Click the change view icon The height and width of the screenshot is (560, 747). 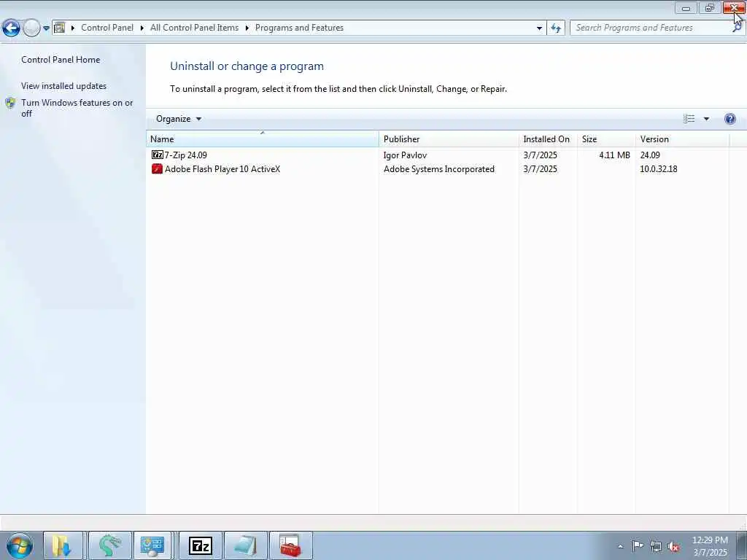point(689,119)
